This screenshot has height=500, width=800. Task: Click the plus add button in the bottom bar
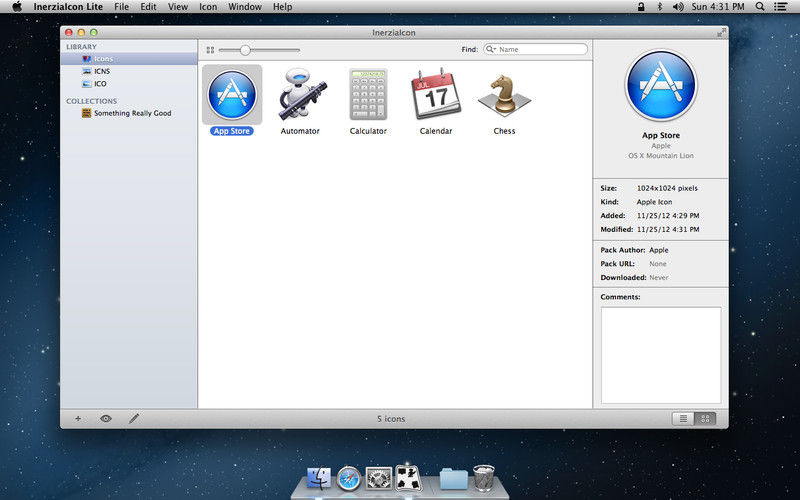point(78,418)
